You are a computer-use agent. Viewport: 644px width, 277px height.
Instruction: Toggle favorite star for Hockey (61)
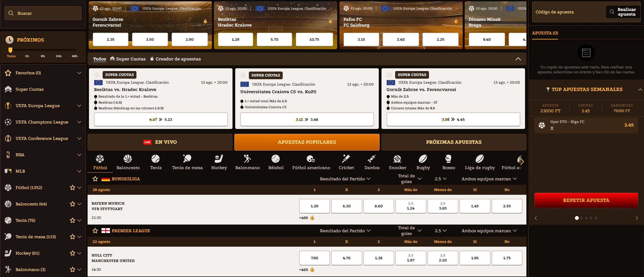(72, 253)
